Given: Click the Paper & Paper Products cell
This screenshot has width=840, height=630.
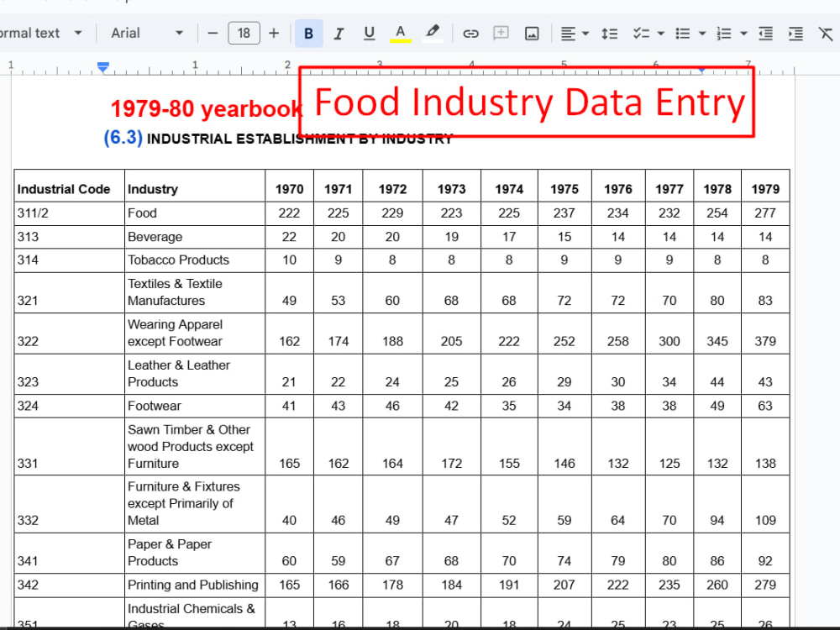Looking at the screenshot, I should pyautogui.click(x=195, y=553).
